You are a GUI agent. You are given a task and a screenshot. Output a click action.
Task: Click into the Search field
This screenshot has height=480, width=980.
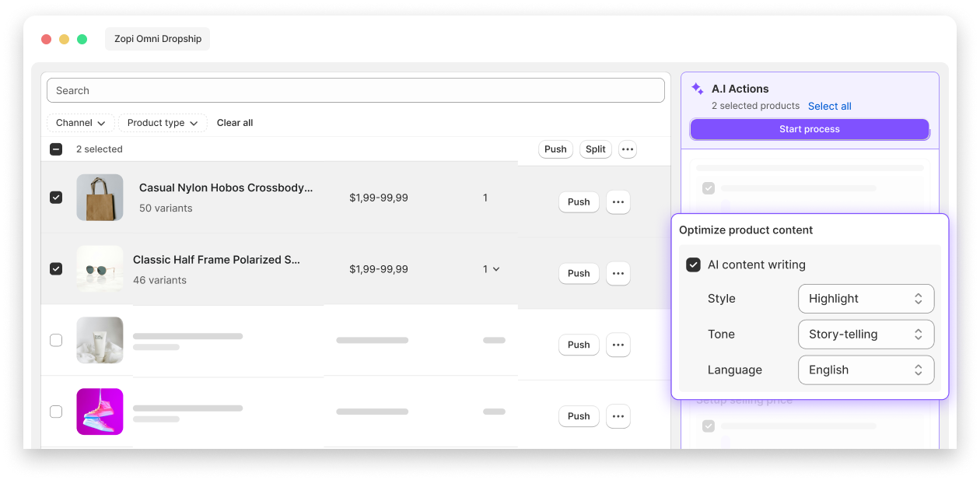355,90
